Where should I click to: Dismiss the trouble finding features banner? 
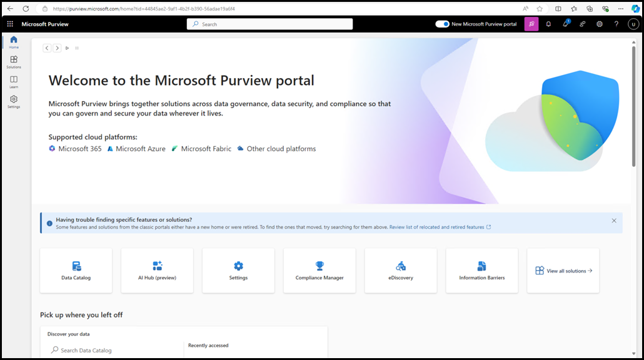(614, 221)
